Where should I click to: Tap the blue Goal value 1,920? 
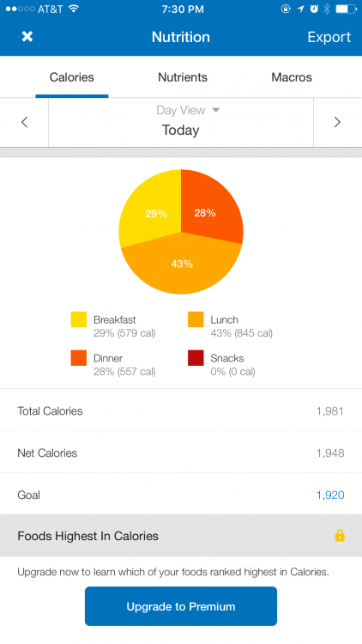click(330, 495)
